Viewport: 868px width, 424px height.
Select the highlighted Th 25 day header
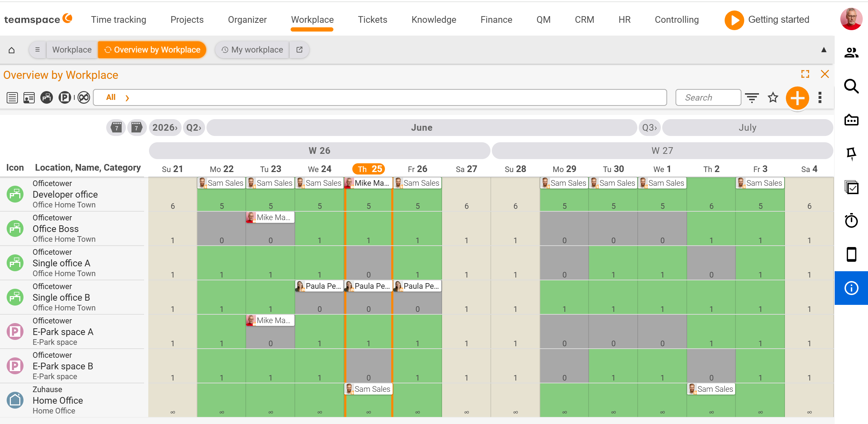[369, 169]
